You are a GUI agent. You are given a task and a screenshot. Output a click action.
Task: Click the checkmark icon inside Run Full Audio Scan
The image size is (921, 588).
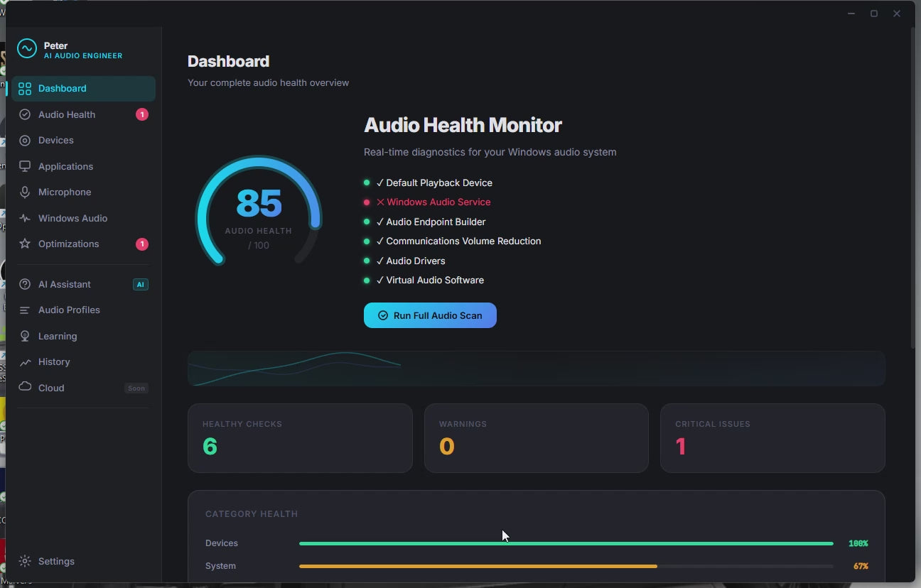click(x=383, y=315)
